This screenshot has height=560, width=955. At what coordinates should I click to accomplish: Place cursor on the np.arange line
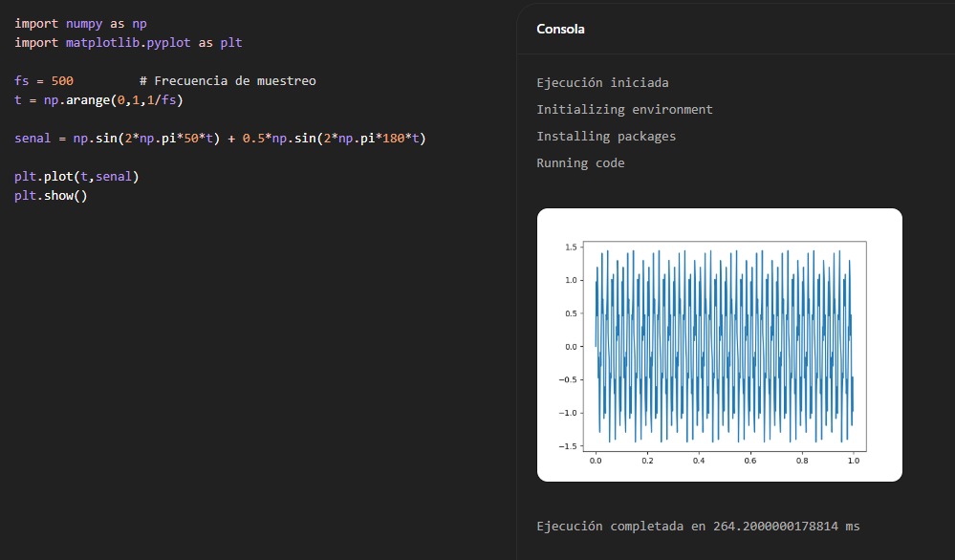(x=98, y=99)
